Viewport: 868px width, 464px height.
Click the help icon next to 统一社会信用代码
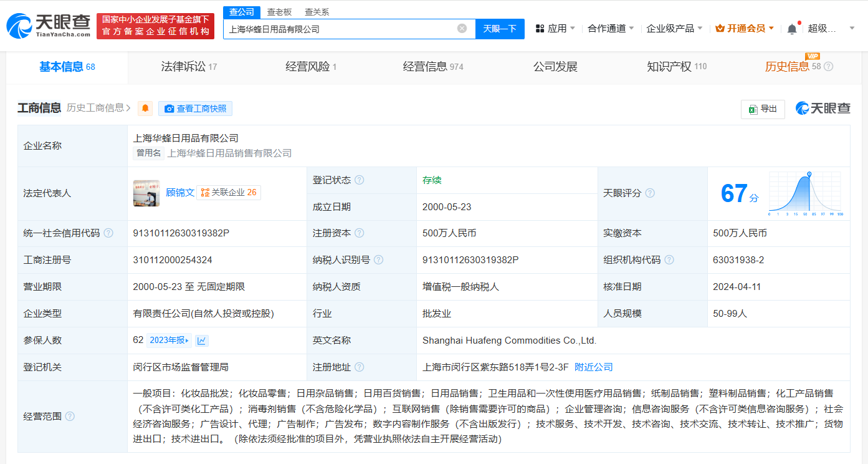click(x=108, y=233)
